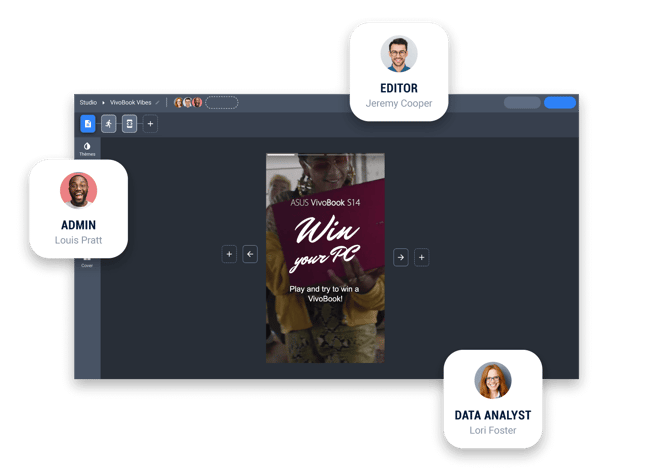Add a page before using left plus button

pos(229,255)
